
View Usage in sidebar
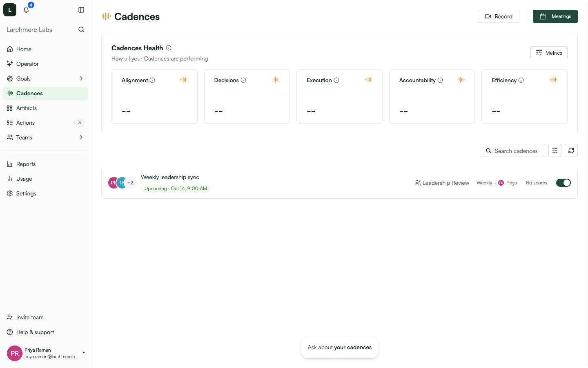tap(45, 179)
